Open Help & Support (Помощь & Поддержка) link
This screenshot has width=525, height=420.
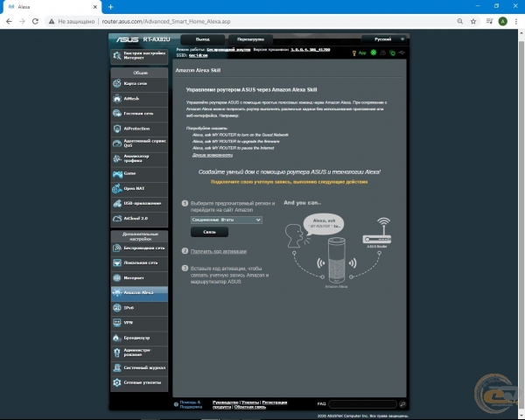coord(191,404)
